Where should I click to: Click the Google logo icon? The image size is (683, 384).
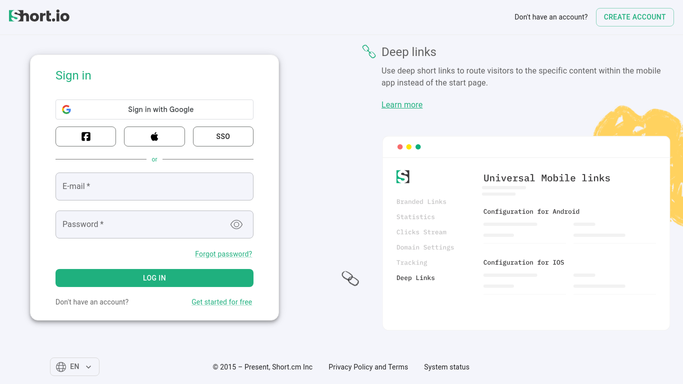[x=66, y=109]
